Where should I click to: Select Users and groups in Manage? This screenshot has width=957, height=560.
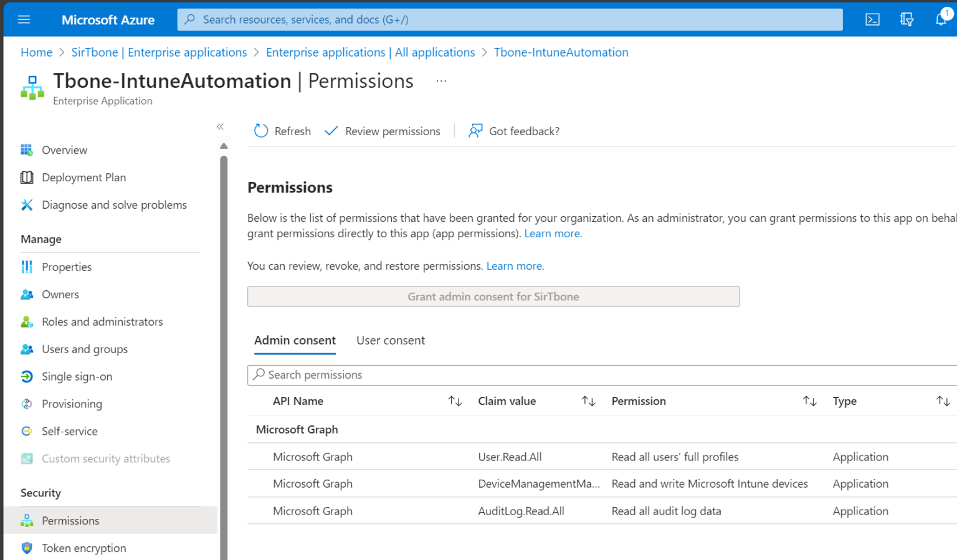tap(85, 349)
